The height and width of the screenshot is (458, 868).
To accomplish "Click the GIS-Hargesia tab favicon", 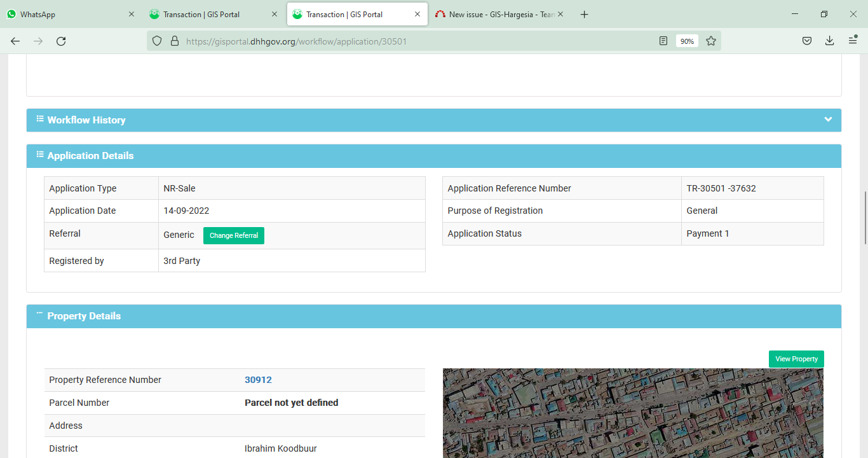I will point(440,14).
